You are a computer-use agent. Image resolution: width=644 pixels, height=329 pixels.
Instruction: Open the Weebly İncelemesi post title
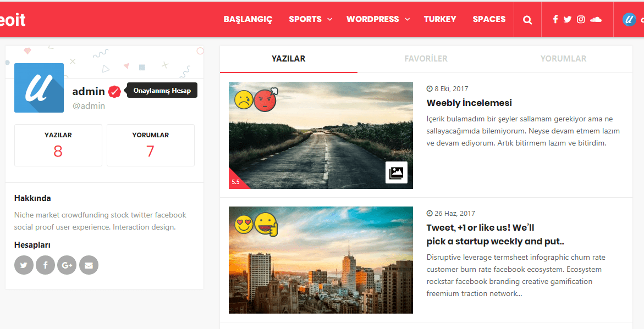pyautogui.click(x=469, y=103)
